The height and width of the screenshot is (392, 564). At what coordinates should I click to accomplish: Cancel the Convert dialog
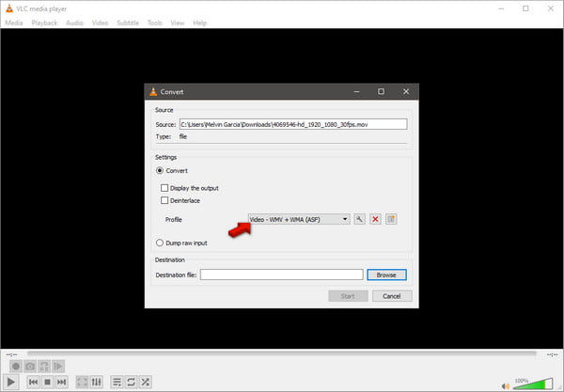click(x=392, y=296)
